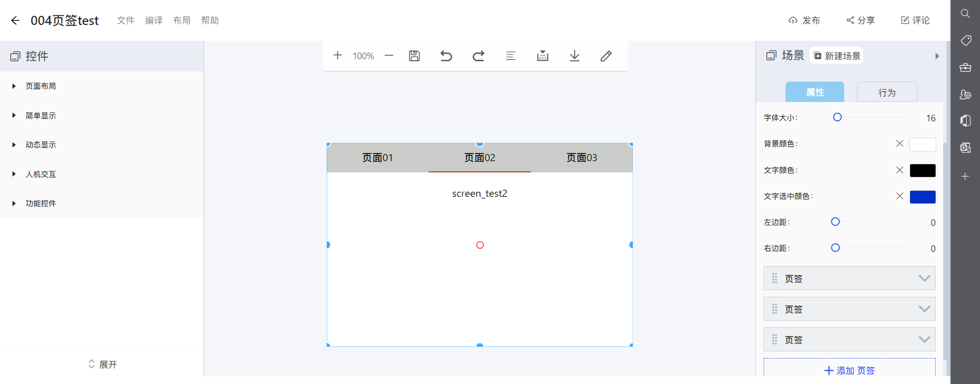This screenshot has width=980, height=384.
Task: Click the 新建场景 button
Action: tap(837, 56)
